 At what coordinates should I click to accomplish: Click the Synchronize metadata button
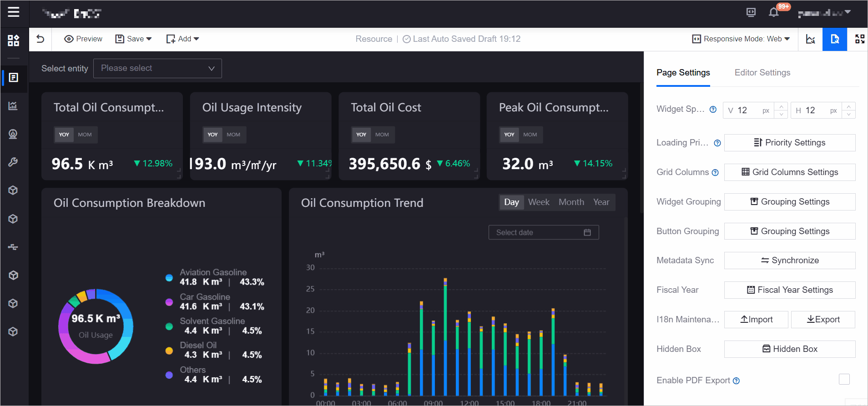[789, 261]
